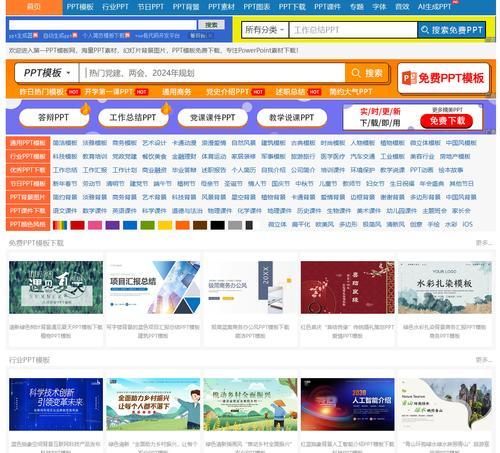The height and width of the screenshot is (453, 500).
Task: Click HOT badge next to 开学第一课PPT
Action: pos(141,92)
